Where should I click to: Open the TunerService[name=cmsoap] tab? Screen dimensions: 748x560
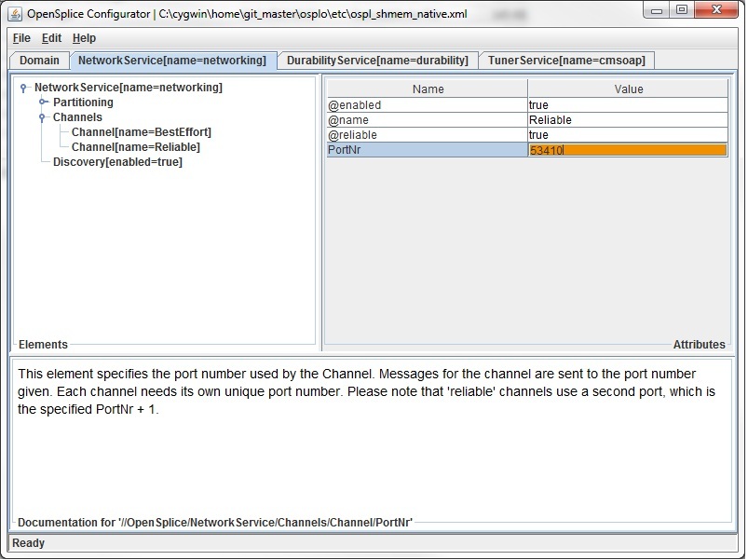[566, 61]
